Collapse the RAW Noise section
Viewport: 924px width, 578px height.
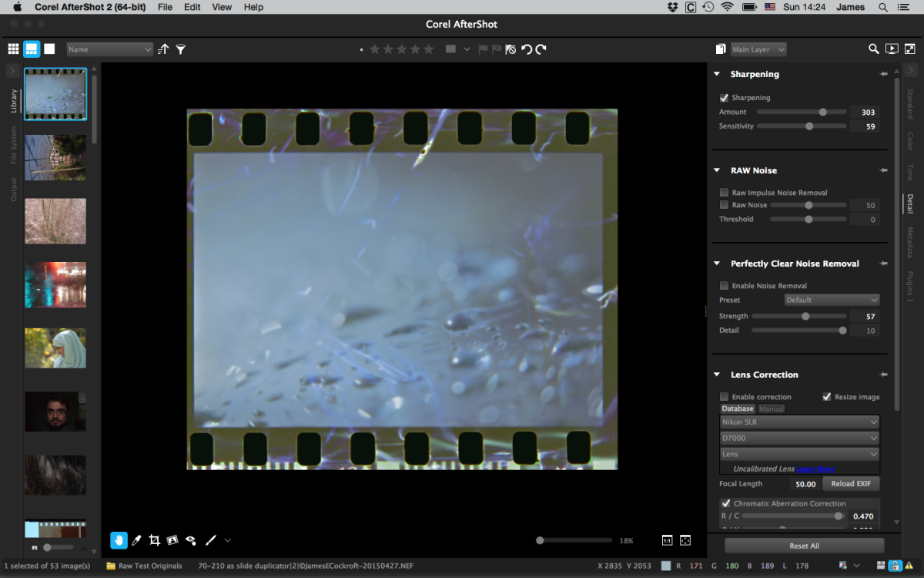pyautogui.click(x=717, y=170)
